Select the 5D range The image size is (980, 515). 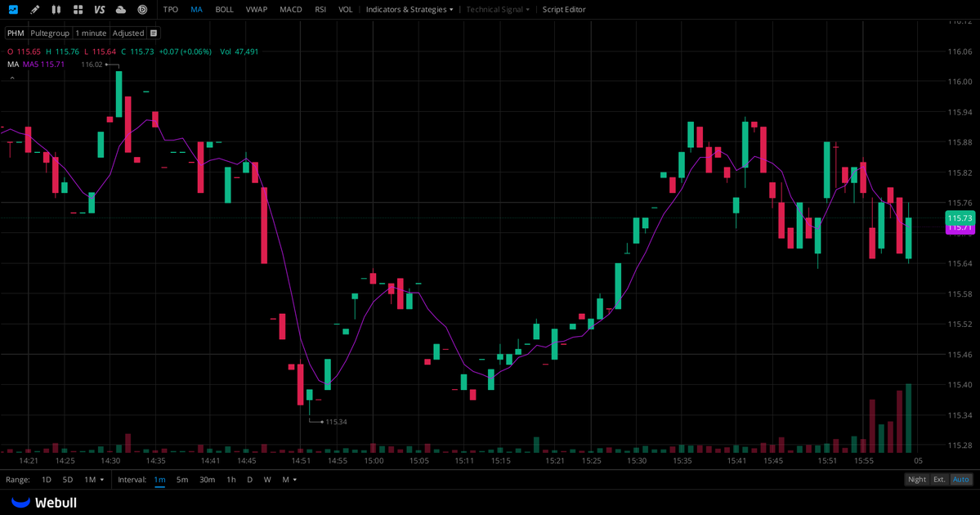coord(68,479)
